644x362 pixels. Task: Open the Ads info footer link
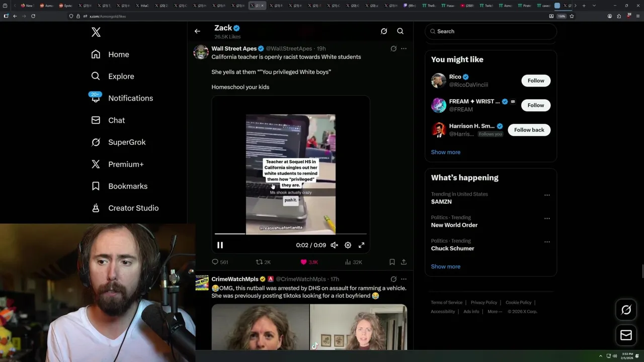tap(471, 312)
